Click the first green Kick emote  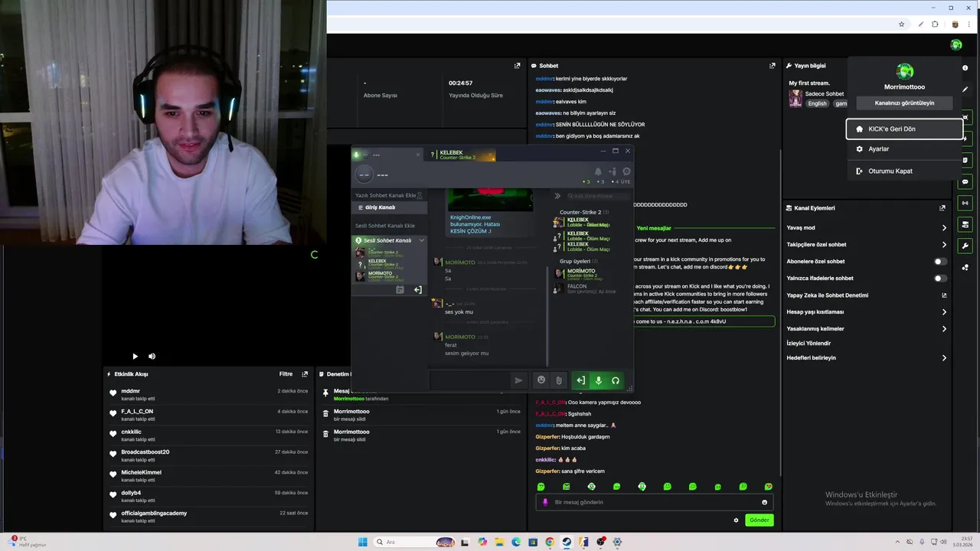[541, 487]
